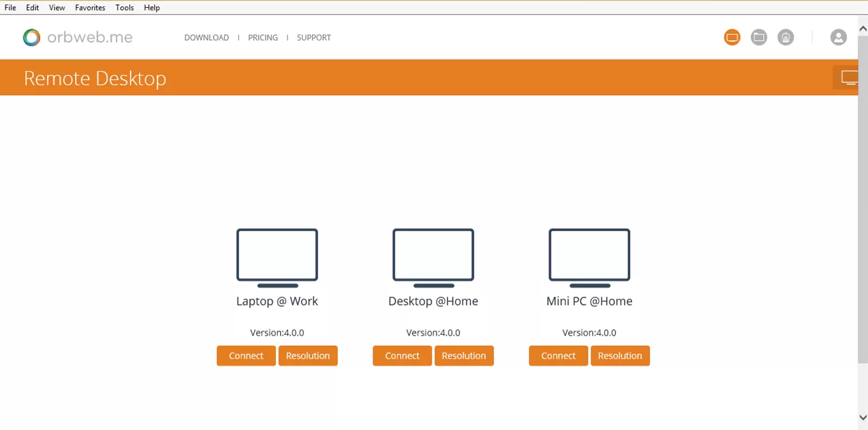Open the View menu
868x430 pixels.
pyautogui.click(x=57, y=8)
